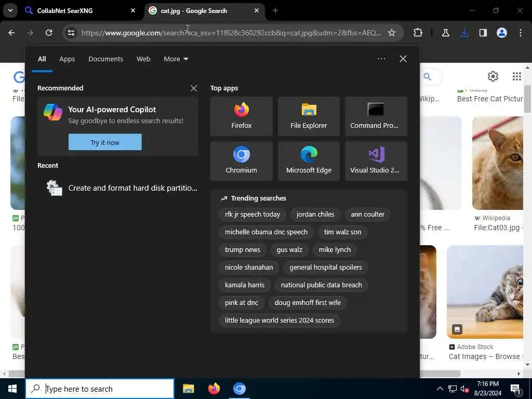Search trending kamala harris

coord(244,285)
